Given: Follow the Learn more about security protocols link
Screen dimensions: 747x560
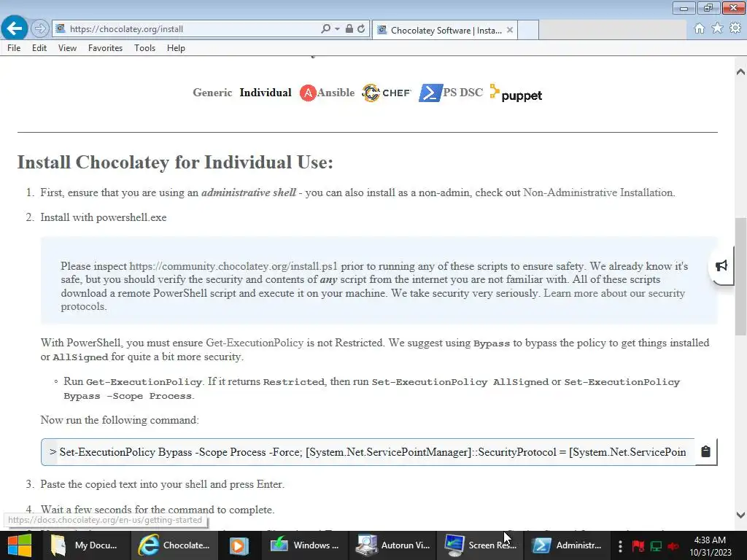Looking at the screenshot, I should [x=614, y=293].
